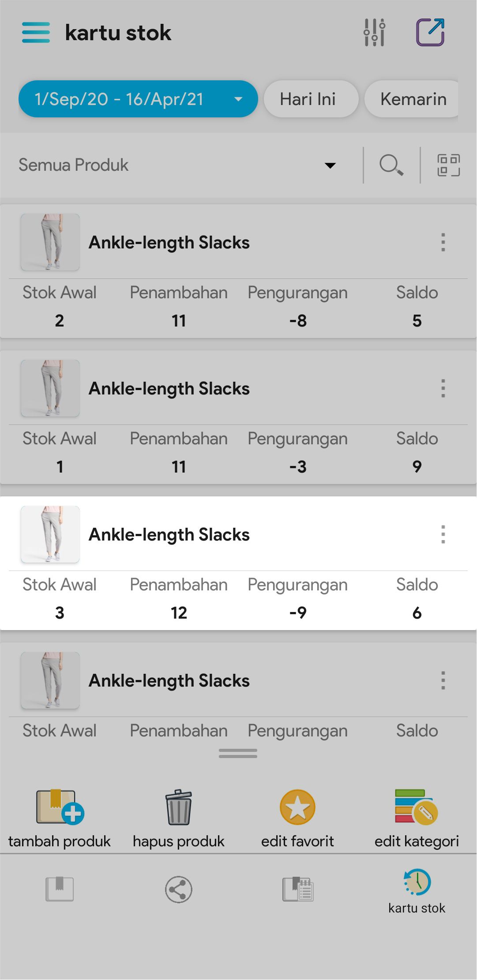Switch to the kartu stok tab

(417, 890)
